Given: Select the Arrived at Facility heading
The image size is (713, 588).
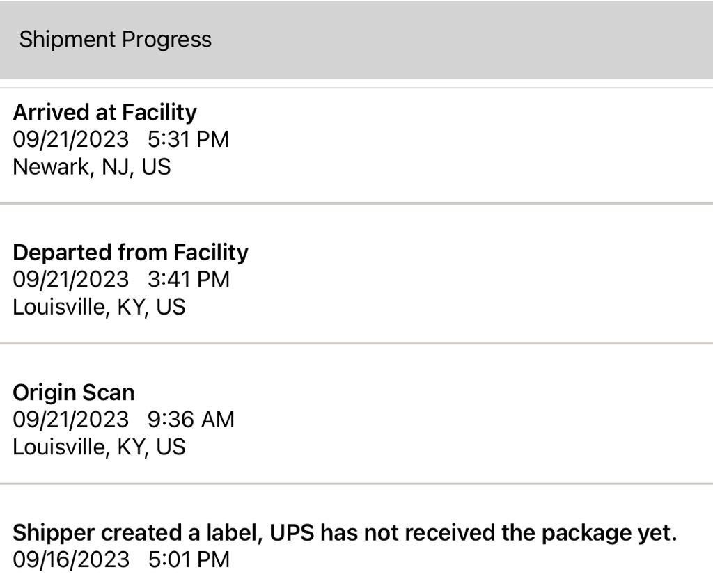Looking at the screenshot, I should (104, 112).
